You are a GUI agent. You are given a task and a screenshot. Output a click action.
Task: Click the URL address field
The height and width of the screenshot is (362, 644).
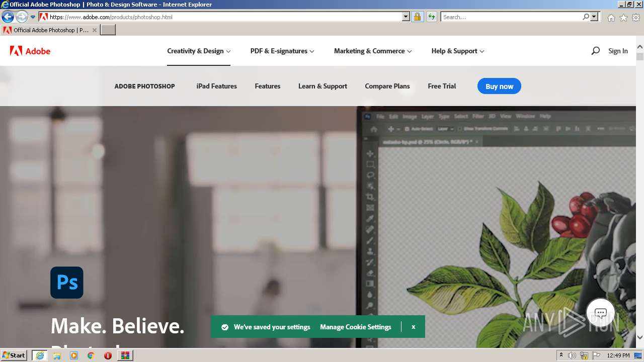click(x=225, y=17)
